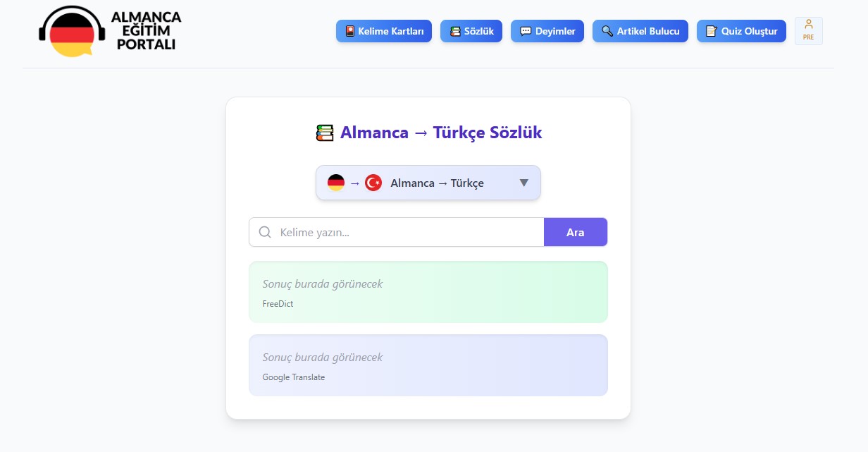Screen dimensions: 868x452
Task: Open Kelime Kartları via its flashcard icon
Action: coord(349,31)
